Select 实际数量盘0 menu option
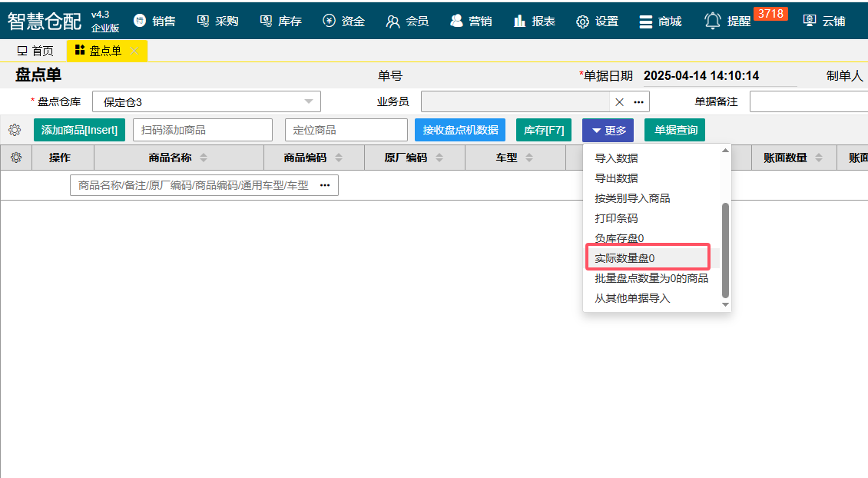This screenshot has width=868, height=478. click(x=624, y=258)
